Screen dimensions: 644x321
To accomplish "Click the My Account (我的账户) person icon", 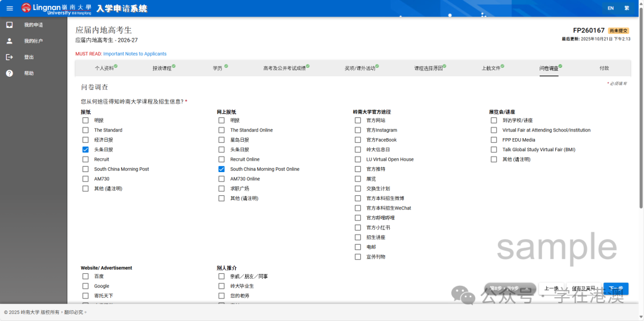I will coord(10,41).
